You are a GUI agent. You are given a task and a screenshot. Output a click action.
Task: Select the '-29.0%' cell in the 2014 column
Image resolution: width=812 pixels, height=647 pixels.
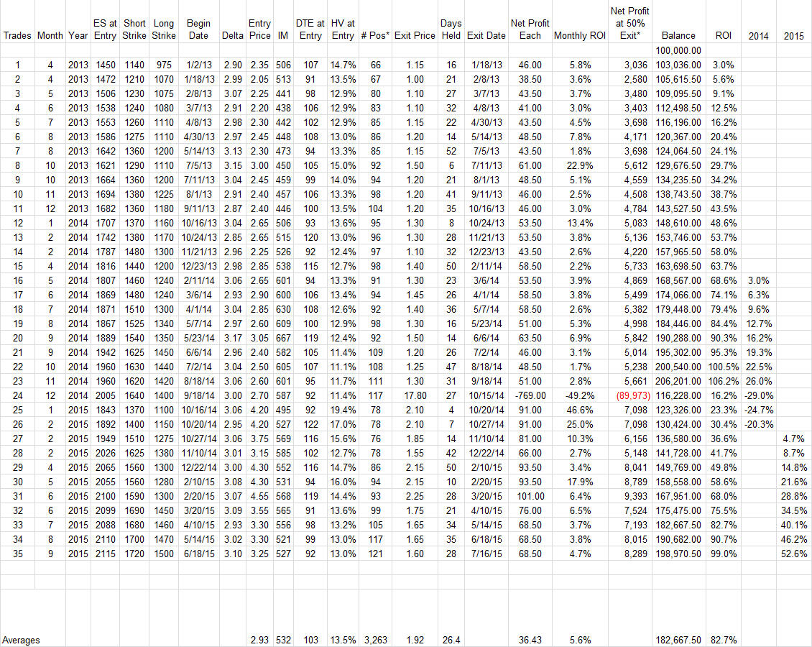pos(759,395)
